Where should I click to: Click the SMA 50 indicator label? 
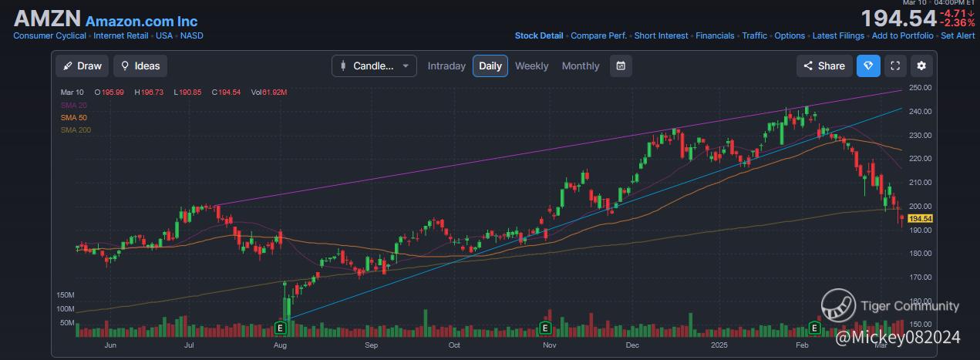click(73, 117)
